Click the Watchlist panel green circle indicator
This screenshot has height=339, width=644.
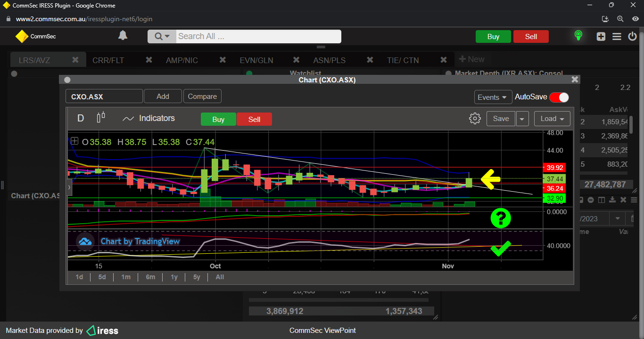249,73
